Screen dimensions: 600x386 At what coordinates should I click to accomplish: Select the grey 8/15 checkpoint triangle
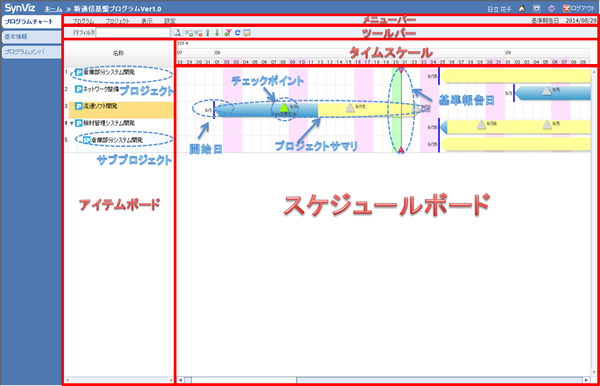350,107
